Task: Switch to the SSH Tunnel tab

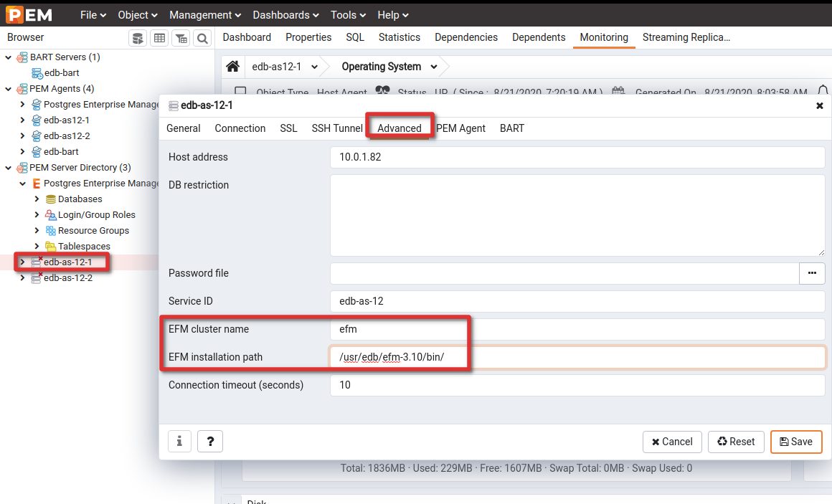Action: pyautogui.click(x=337, y=128)
